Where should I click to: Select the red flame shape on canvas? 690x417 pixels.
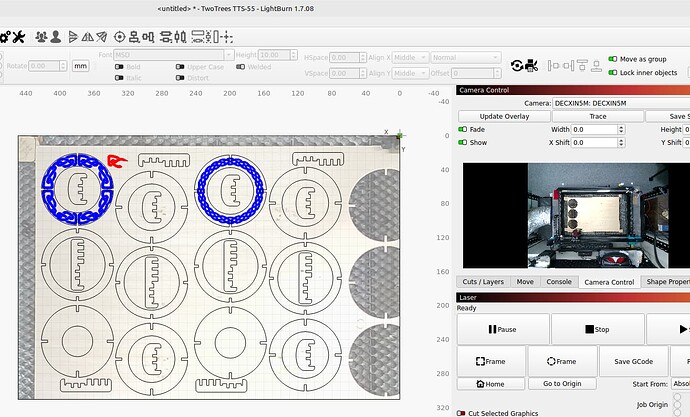117,161
